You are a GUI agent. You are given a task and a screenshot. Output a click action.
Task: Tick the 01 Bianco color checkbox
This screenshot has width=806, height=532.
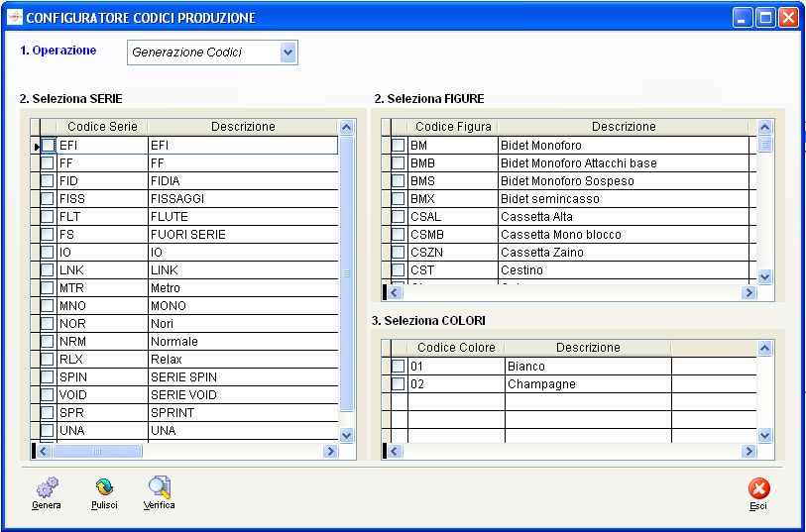399,367
